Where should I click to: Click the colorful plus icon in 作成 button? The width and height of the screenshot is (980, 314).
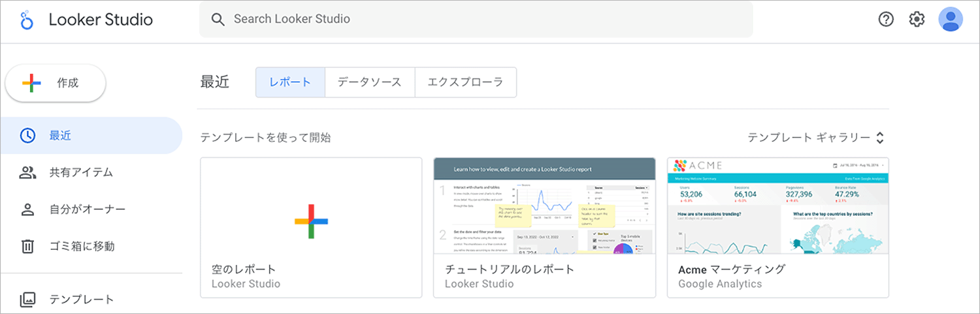(x=31, y=83)
